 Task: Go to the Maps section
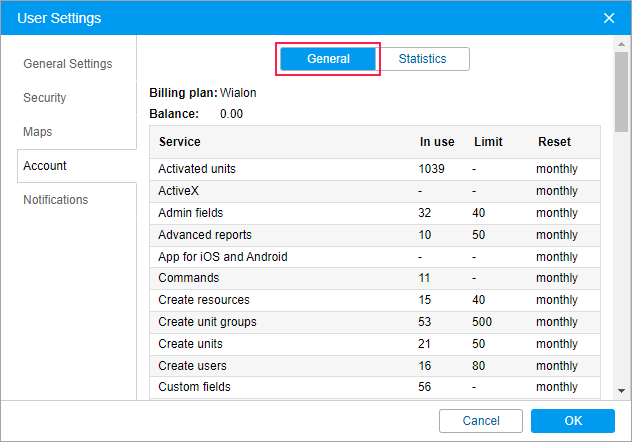click(38, 132)
